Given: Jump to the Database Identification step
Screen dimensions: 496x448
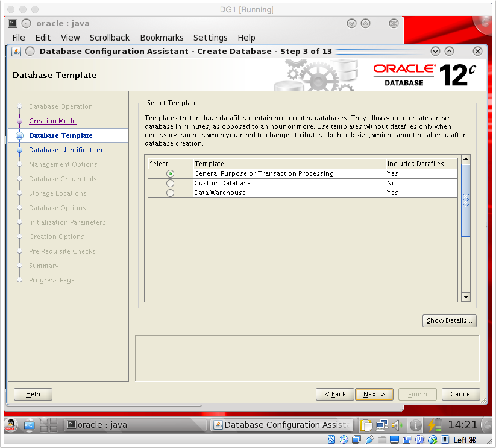Looking at the screenshot, I should click(66, 150).
